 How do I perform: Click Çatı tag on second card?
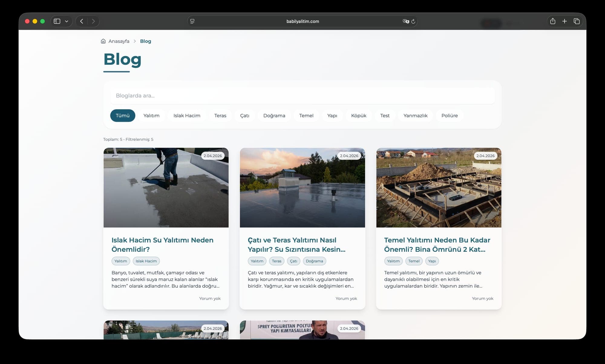pos(293,261)
